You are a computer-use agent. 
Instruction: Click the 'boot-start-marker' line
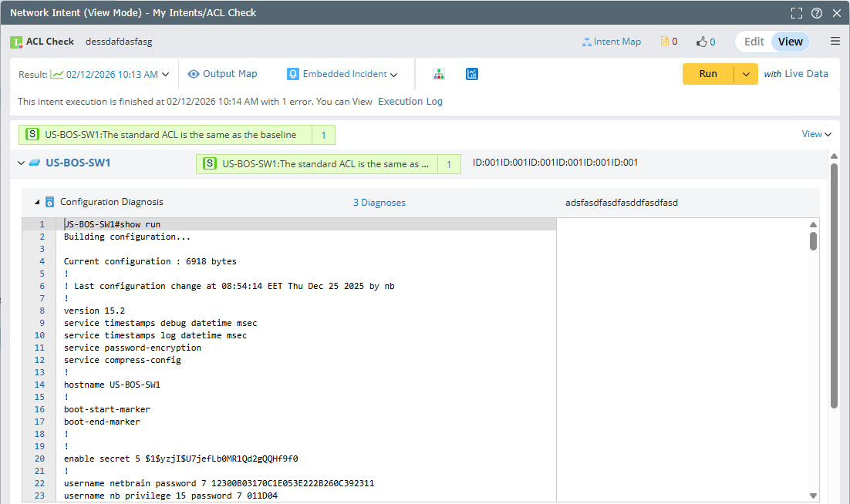[x=106, y=409]
